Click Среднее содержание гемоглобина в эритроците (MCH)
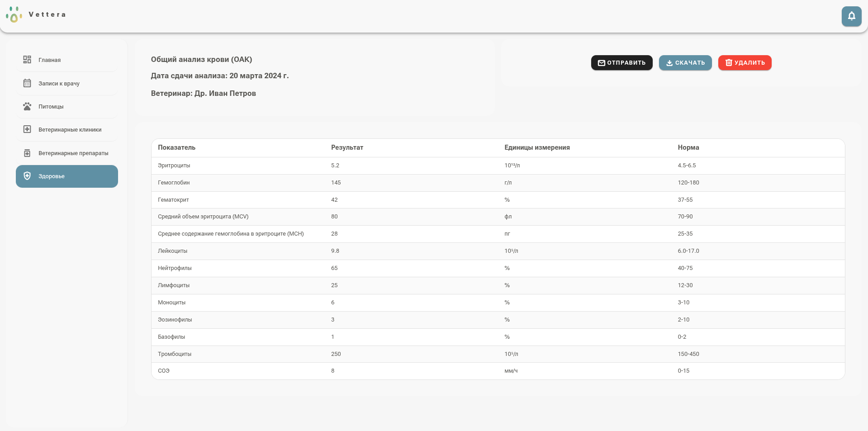The width and height of the screenshot is (868, 431). [231, 234]
